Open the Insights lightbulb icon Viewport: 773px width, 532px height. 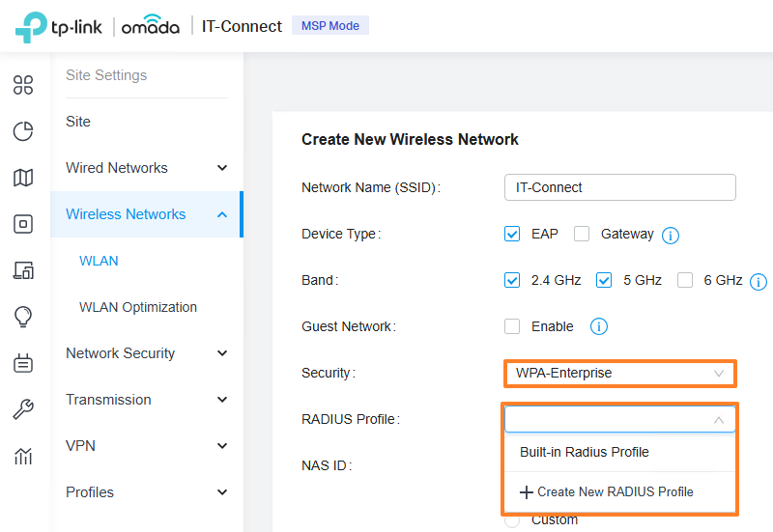pos(23,317)
